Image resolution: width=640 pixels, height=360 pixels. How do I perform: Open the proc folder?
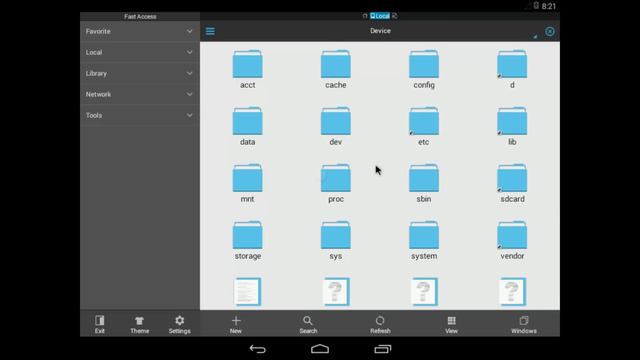pyautogui.click(x=336, y=183)
